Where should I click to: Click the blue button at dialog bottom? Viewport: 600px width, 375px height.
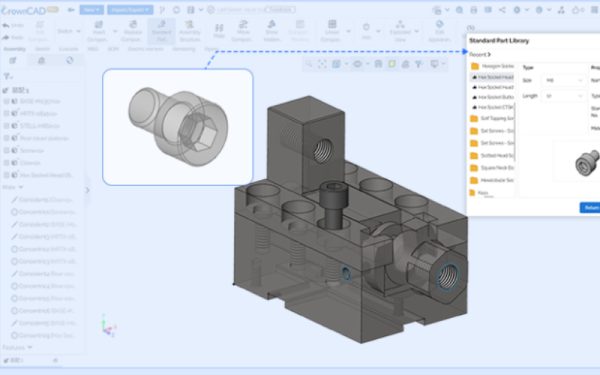[590, 207]
